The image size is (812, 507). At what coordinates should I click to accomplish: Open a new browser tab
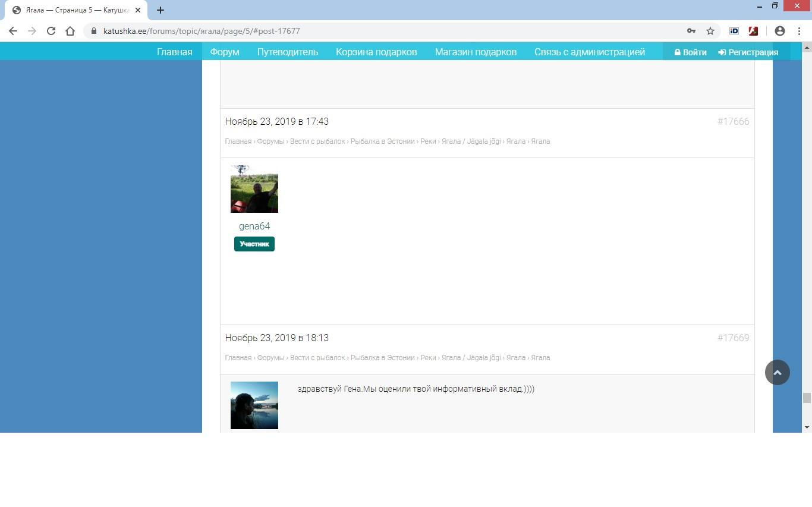pyautogui.click(x=160, y=10)
